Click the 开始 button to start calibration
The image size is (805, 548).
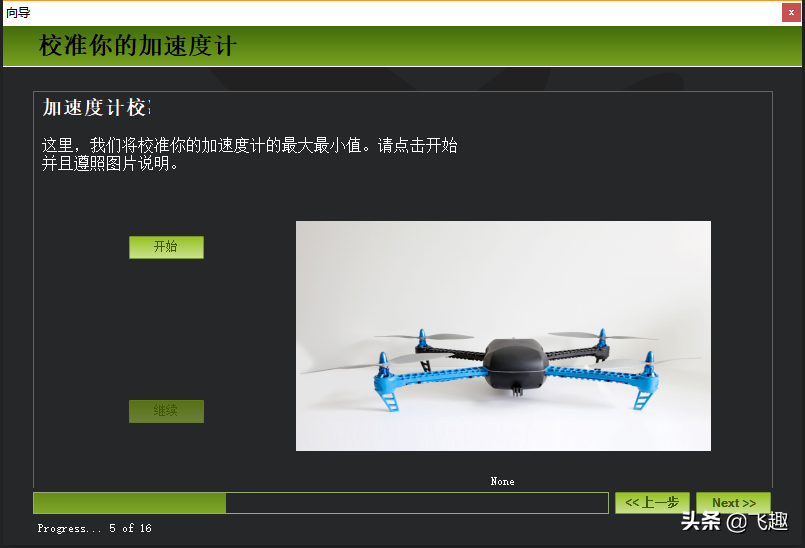(x=166, y=247)
